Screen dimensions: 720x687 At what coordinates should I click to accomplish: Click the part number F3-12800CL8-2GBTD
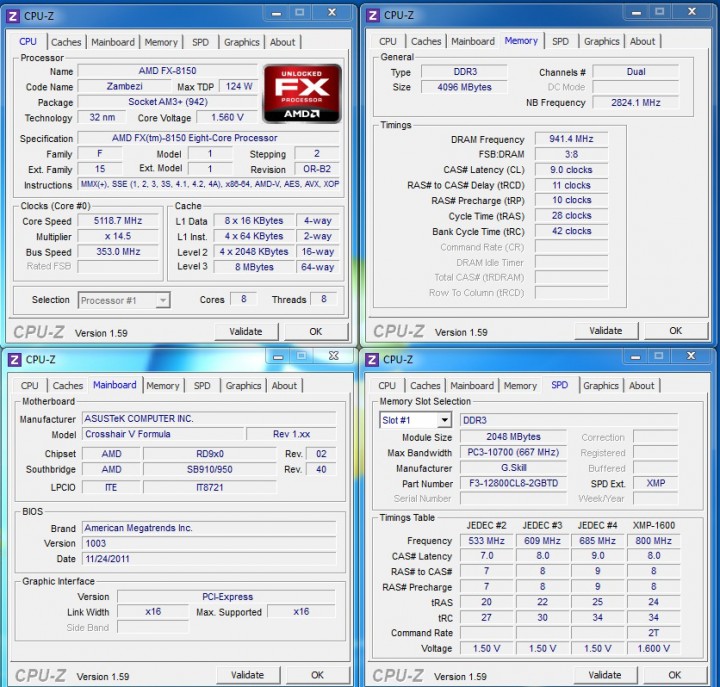pyautogui.click(x=513, y=483)
